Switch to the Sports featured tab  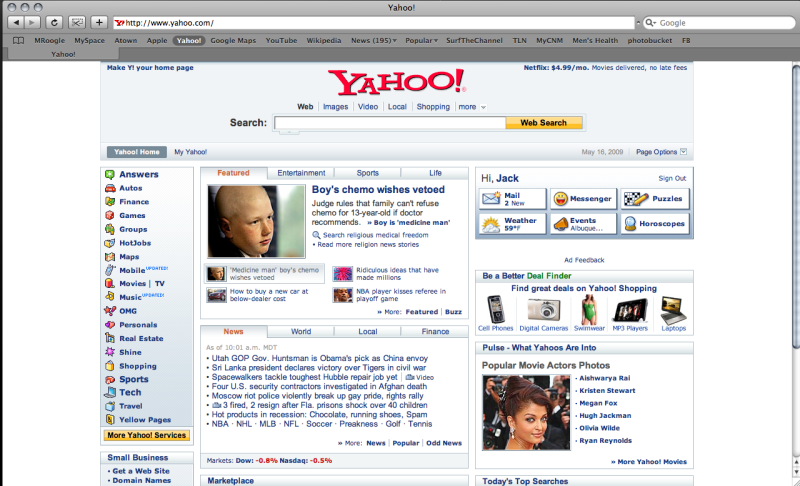(x=367, y=173)
